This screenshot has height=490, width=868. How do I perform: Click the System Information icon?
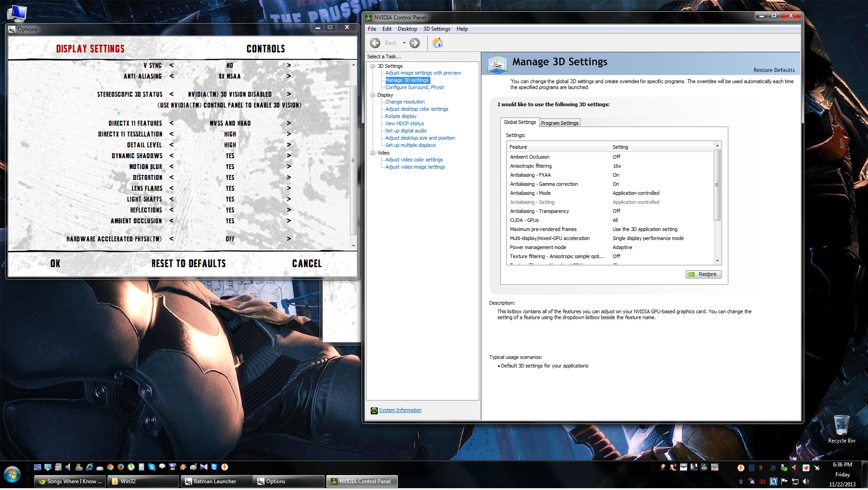click(374, 411)
